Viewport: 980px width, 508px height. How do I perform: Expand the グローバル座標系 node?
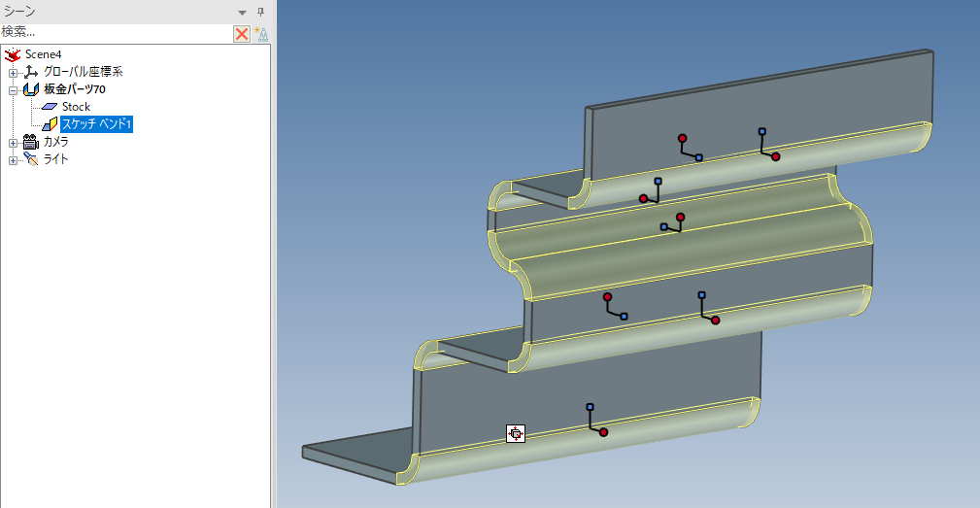coord(14,72)
